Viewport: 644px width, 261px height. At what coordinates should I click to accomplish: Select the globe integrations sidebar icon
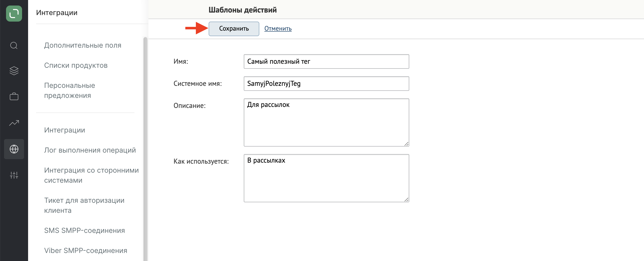14,149
